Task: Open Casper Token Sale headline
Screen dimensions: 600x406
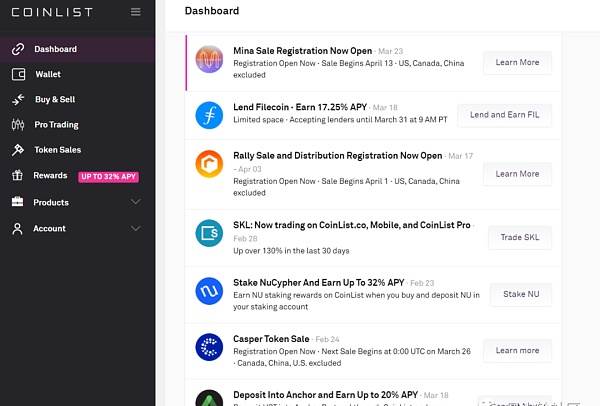Action: (271, 339)
